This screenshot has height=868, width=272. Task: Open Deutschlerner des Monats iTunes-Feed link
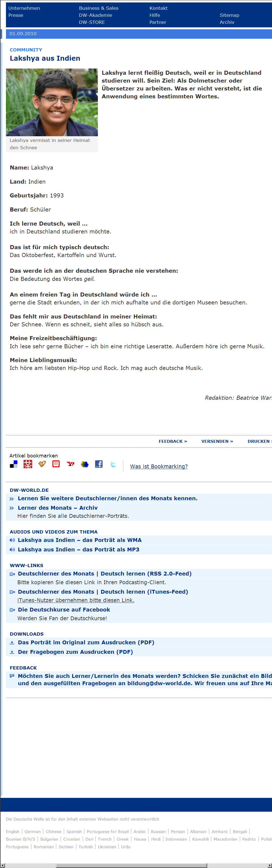tap(103, 592)
